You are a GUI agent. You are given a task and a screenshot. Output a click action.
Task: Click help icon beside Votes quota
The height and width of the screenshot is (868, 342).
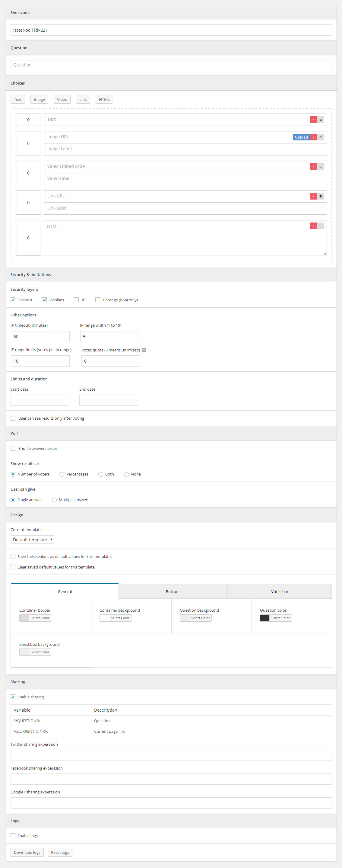[144, 350]
